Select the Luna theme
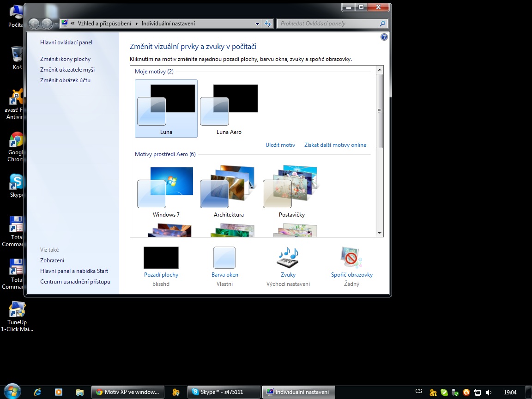Screen dimensions: 532x399 coord(166,109)
